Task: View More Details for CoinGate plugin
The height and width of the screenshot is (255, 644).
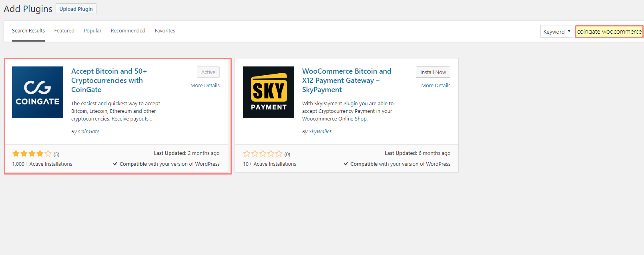Action: (205, 86)
